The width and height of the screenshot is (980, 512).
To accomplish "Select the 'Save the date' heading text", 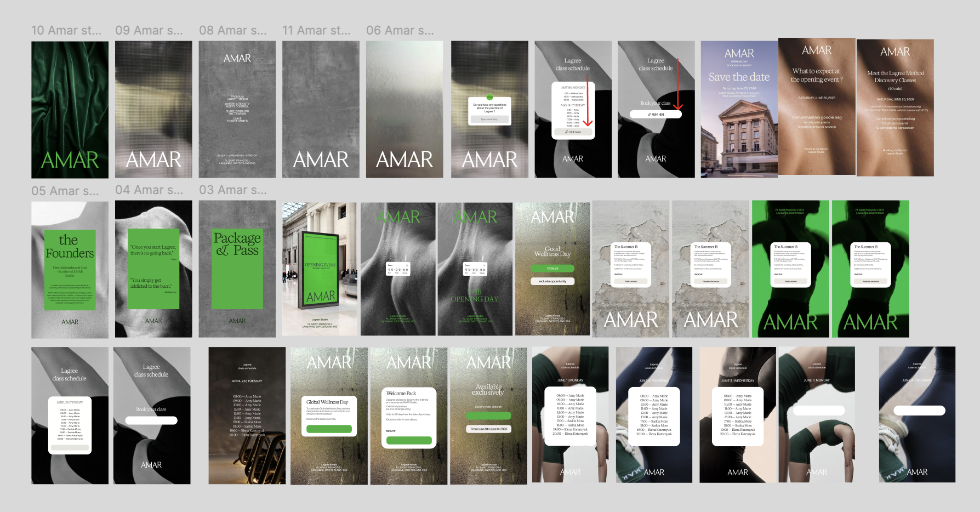I will pos(739,77).
